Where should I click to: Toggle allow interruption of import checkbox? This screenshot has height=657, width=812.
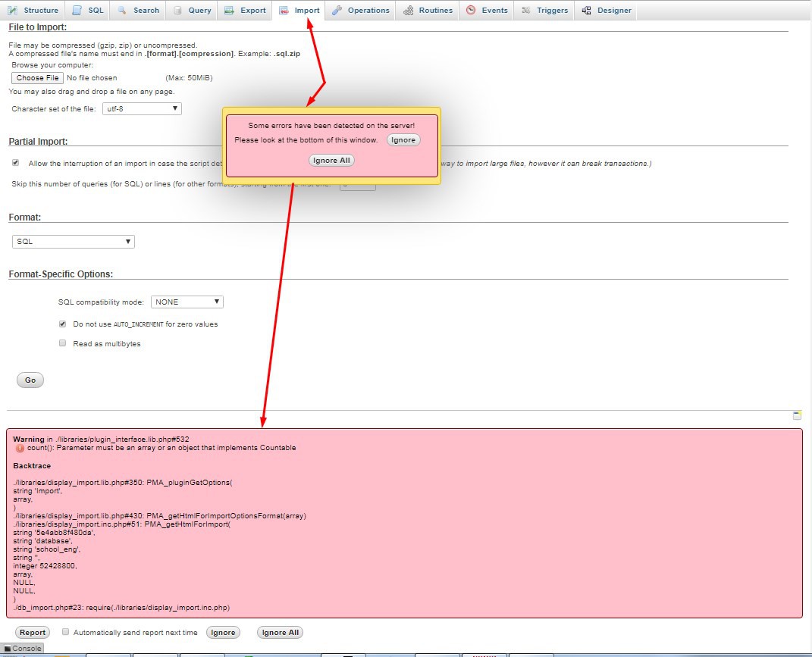[16, 163]
